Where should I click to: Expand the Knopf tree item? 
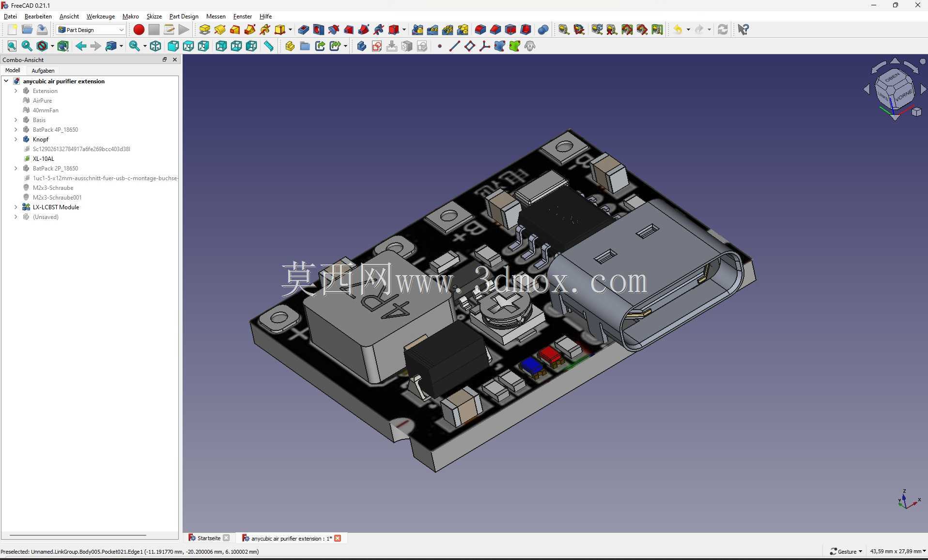pyautogui.click(x=15, y=139)
